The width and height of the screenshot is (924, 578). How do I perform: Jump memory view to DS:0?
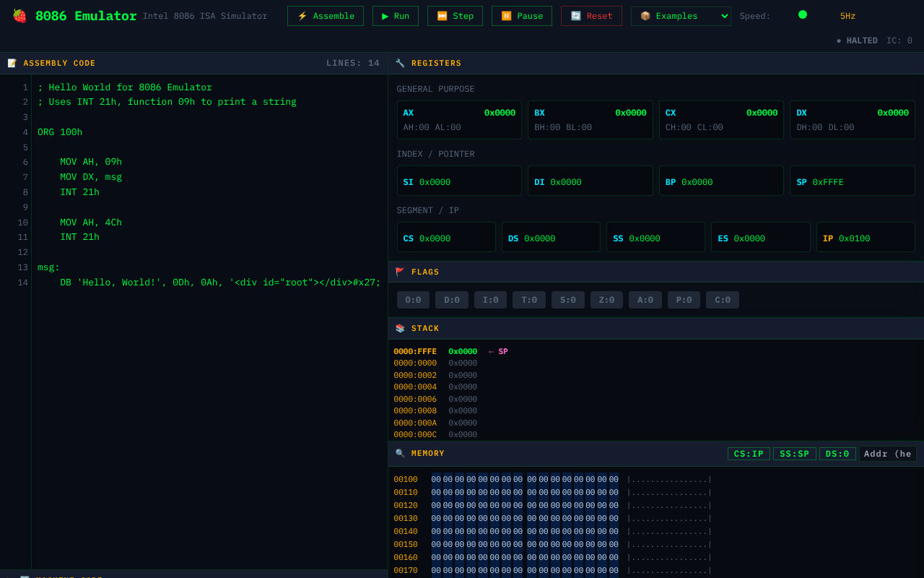(x=837, y=454)
